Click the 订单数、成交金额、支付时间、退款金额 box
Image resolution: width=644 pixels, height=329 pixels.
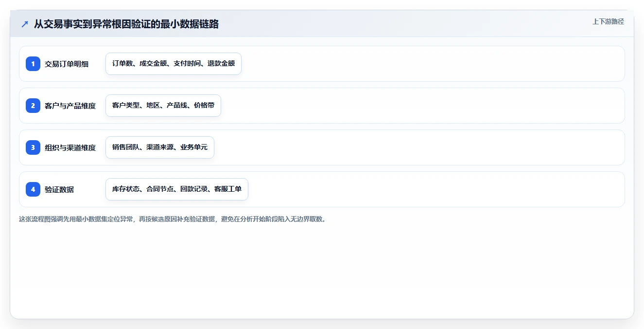pyautogui.click(x=174, y=64)
